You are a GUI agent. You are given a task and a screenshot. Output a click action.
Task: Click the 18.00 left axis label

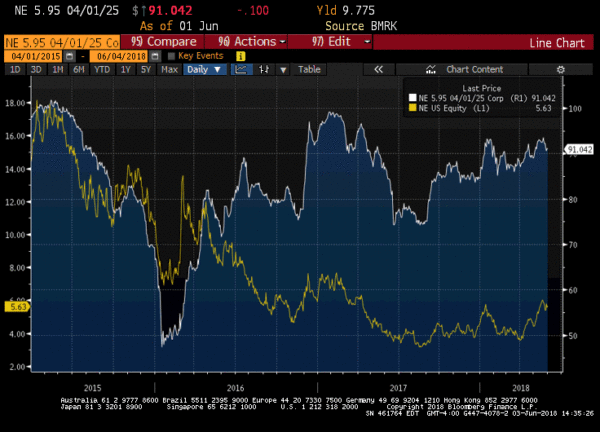pos(15,103)
